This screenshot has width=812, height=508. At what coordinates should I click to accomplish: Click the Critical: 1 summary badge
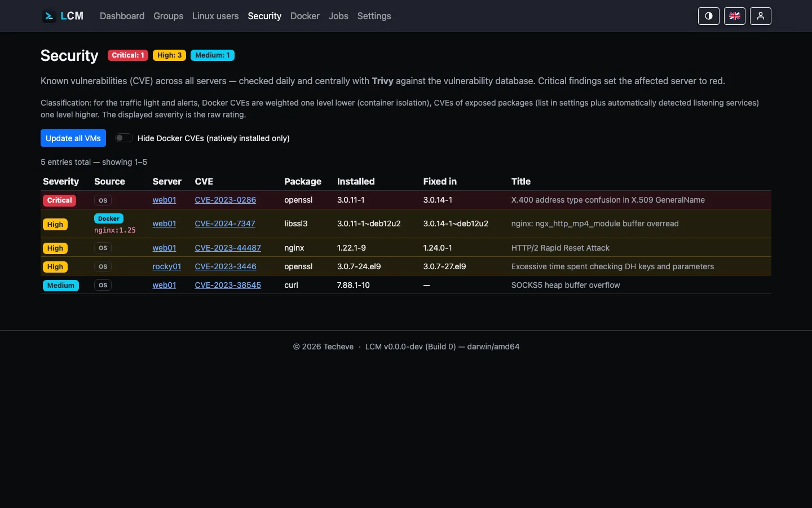point(128,55)
